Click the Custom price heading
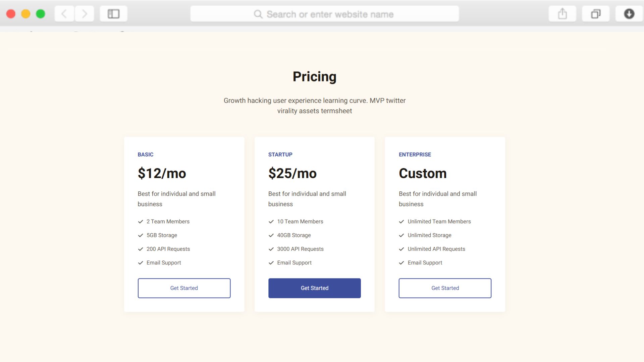The height and width of the screenshot is (362, 644). tap(422, 173)
